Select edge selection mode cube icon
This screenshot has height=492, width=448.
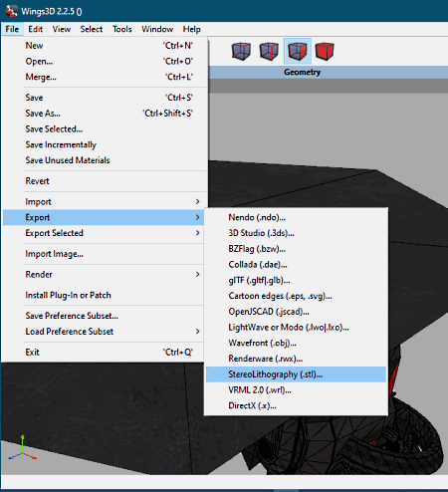[269, 51]
